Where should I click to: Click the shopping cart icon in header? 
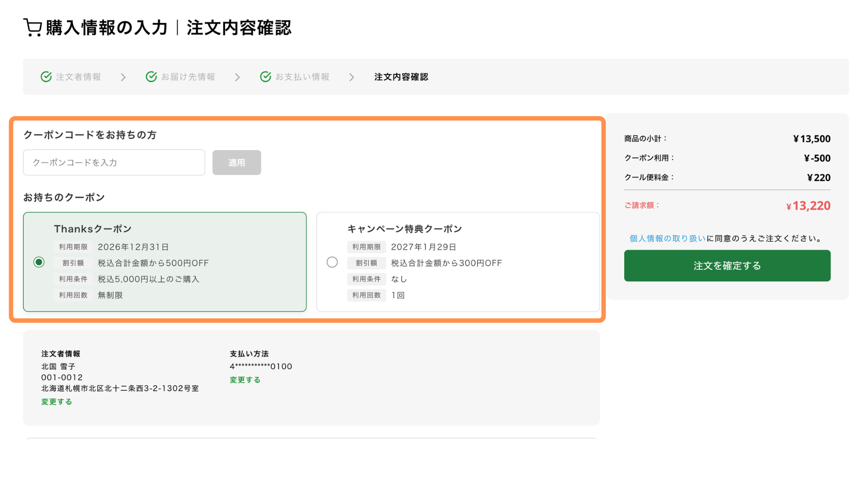click(x=33, y=28)
